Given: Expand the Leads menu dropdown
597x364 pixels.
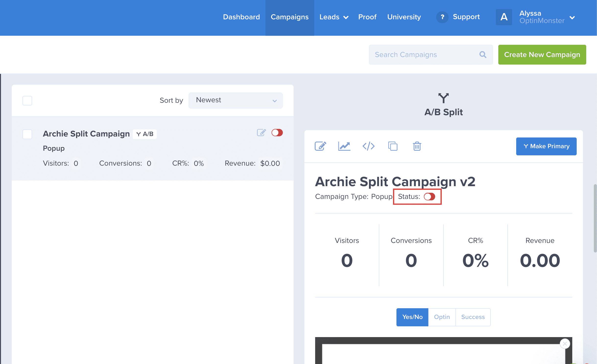Looking at the screenshot, I should coord(334,17).
